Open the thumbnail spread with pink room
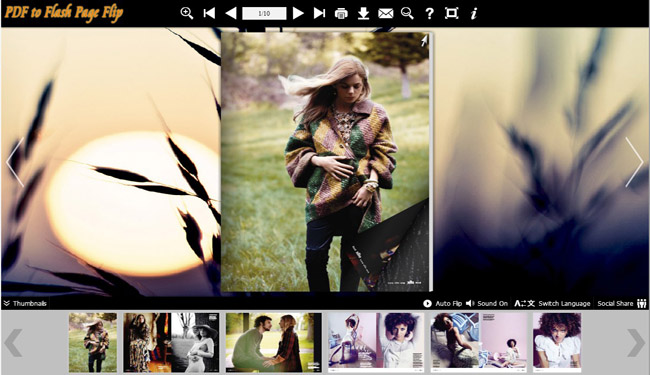The image size is (650, 375). click(x=478, y=342)
